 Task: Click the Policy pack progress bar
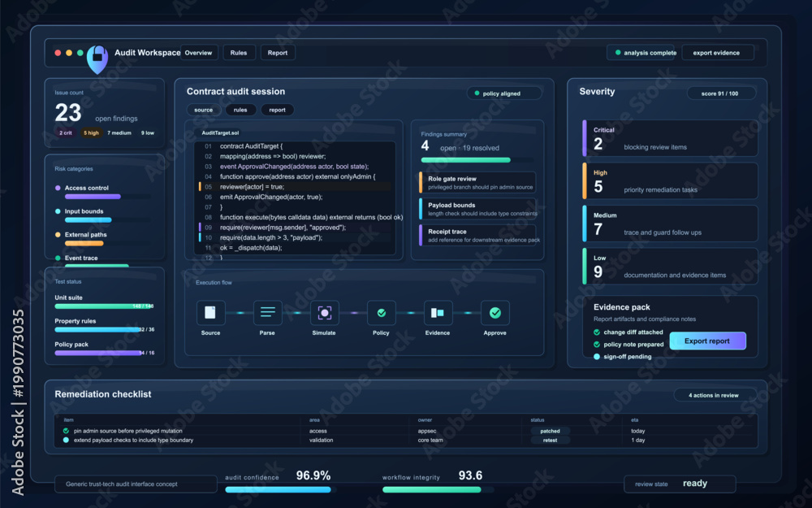click(x=104, y=353)
